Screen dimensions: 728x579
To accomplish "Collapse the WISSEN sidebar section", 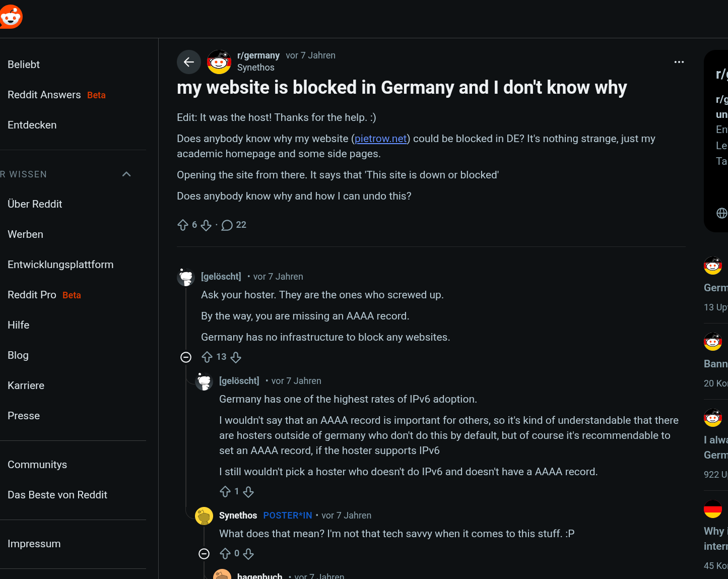I will pyautogui.click(x=126, y=174).
